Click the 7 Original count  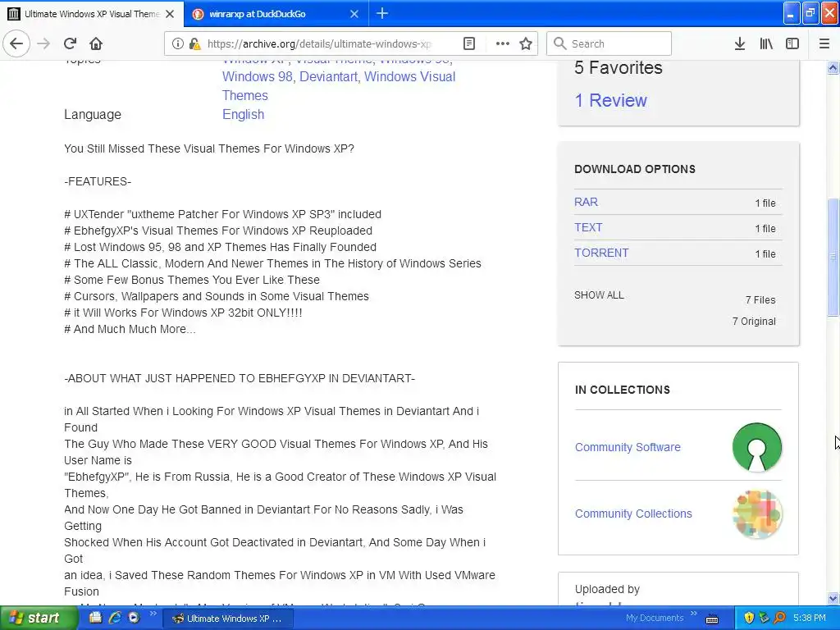(x=754, y=322)
